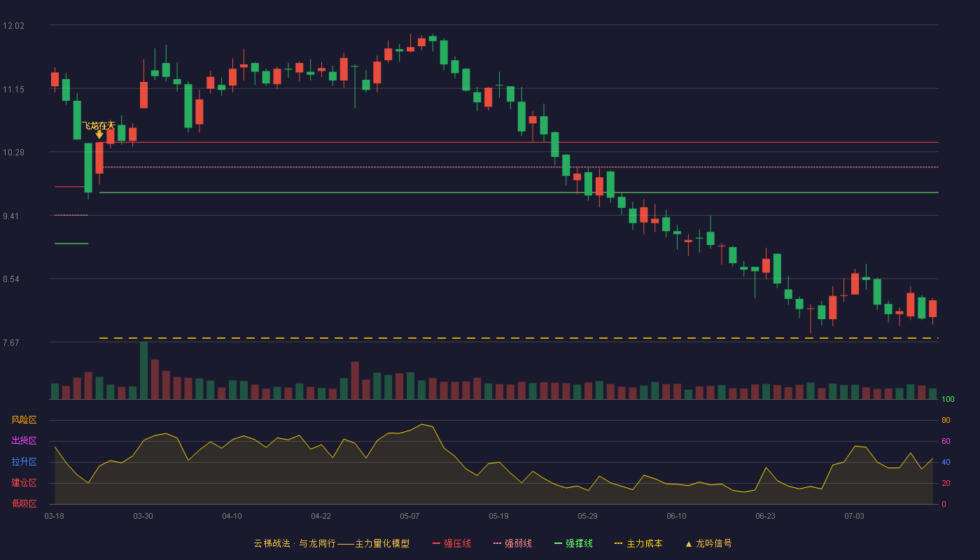
Task: Click the 06-23 date label
Action: click(765, 516)
